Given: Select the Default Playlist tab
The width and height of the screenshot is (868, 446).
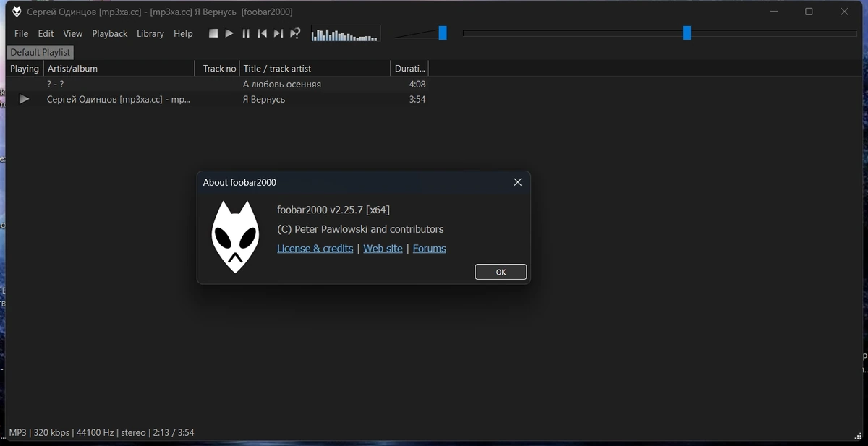Looking at the screenshot, I should 41,52.
